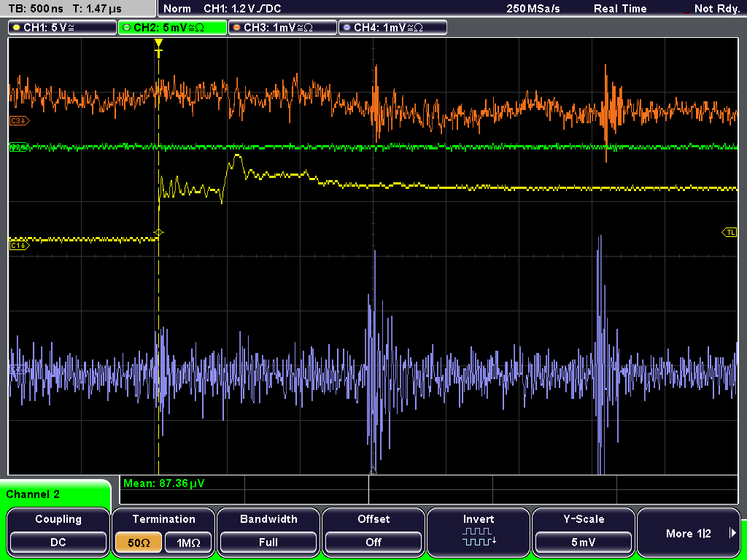747x560 pixels.
Task: Click the 250 MSa/s sample rate readout
Action: pyautogui.click(x=533, y=9)
